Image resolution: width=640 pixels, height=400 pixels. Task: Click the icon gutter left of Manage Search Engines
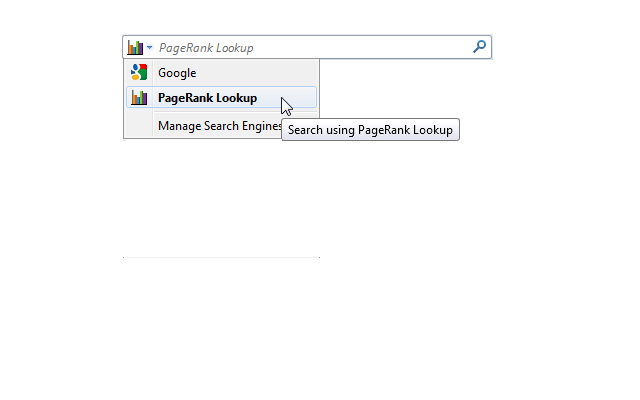pyautogui.click(x=139, y=126)
